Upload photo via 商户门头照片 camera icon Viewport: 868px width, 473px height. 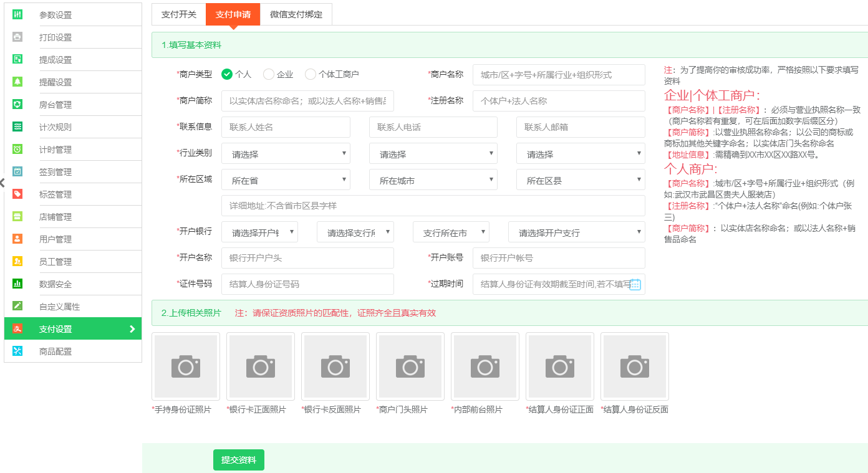[x=410, y=366]
